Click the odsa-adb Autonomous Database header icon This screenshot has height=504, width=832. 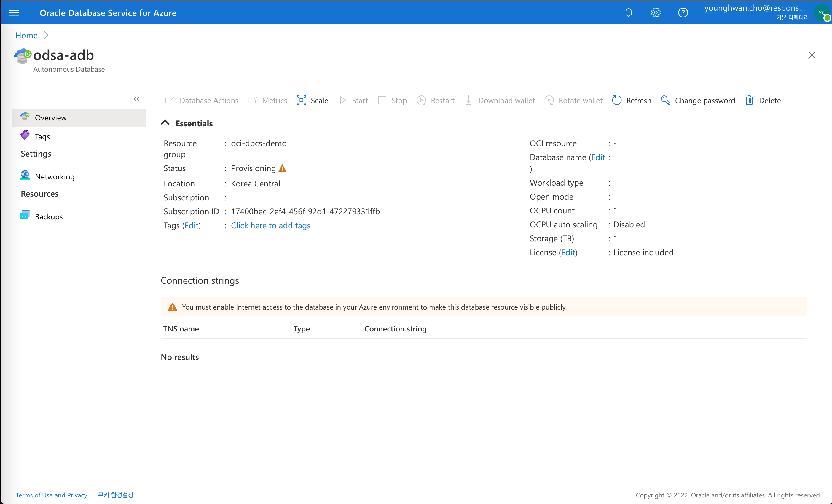(x=23, y=56)
